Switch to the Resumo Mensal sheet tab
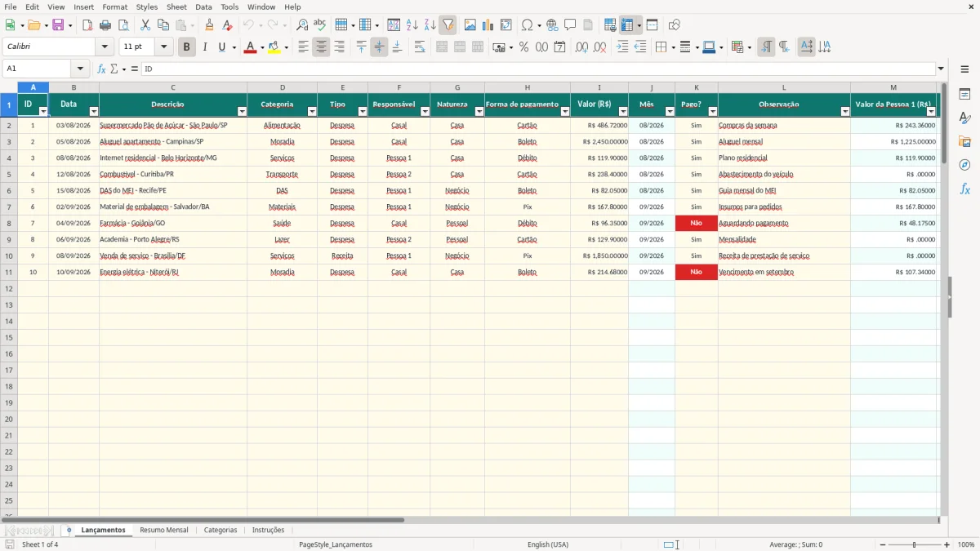This screenshot has width=980, height=551. click(x=164, y=530)
